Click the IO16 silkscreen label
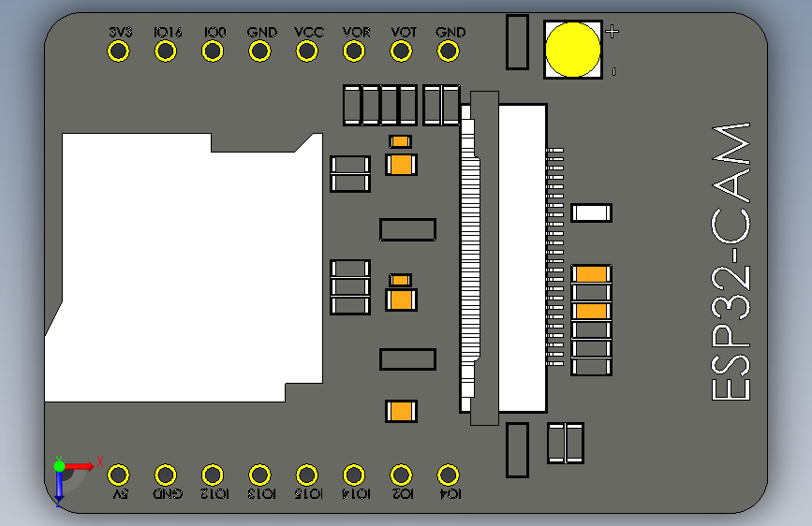Screen dimensions: 812x526 pyautogui.click(x=168, y=32)
